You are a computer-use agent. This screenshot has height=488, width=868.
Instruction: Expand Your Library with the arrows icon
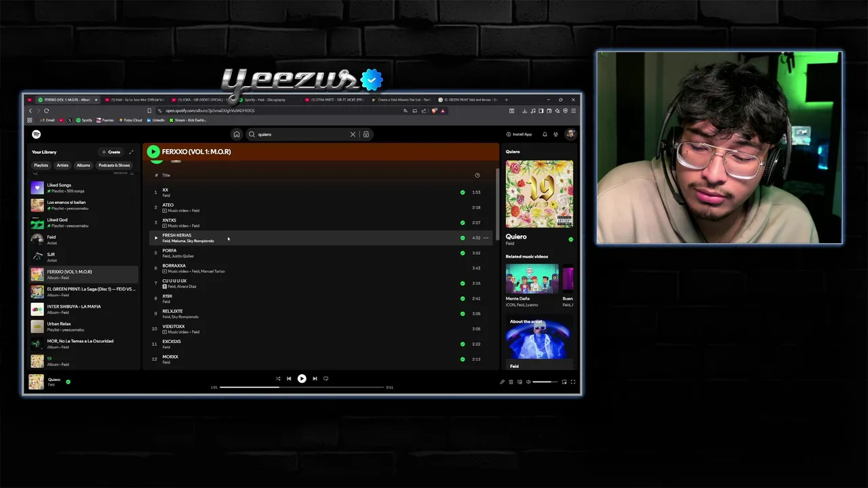pyautogui.click(x=132, y=152)
